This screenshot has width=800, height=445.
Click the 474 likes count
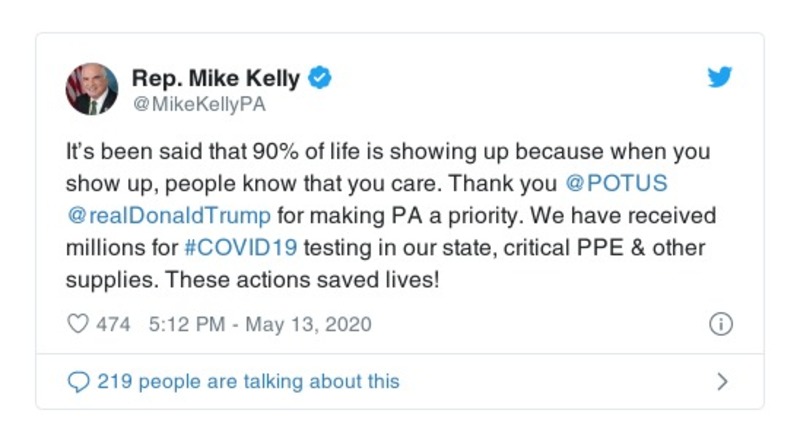click(x=113, y=324)
